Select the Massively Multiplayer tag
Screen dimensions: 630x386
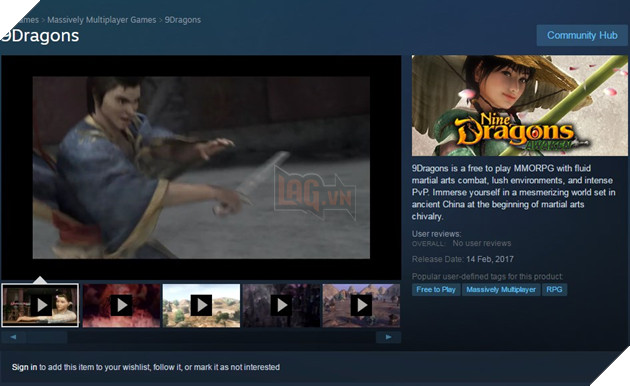[x=501, y=290]
